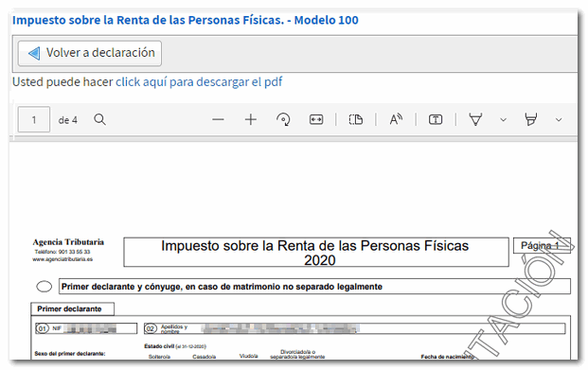Select the Primer declarante y cónyuge oval
The image size is (588, 370).
[45, 287]
